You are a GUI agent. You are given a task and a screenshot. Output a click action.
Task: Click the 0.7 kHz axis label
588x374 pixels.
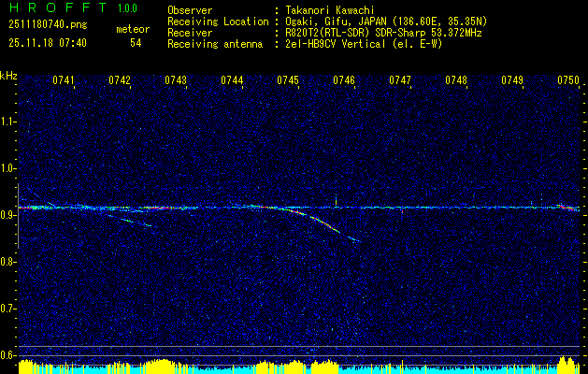pos(9,309)
